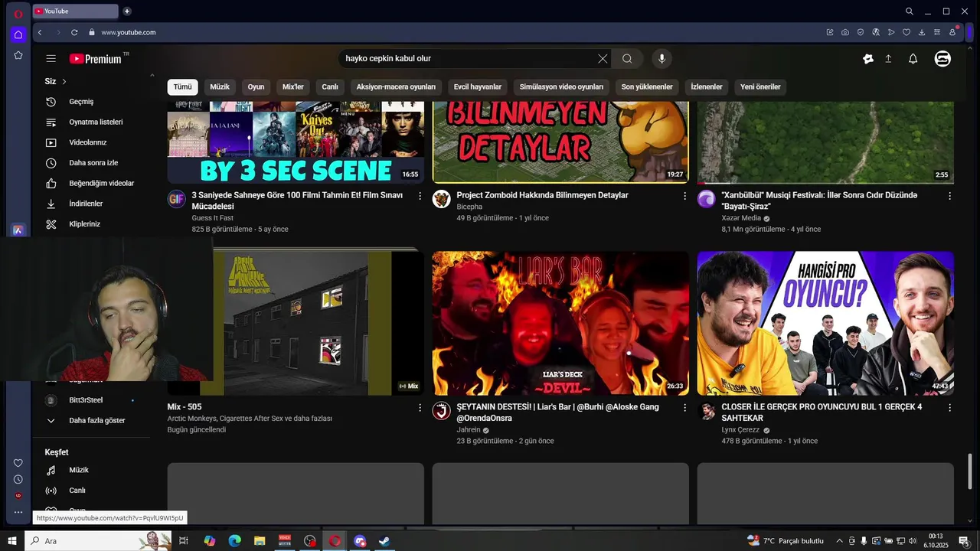Select the Müzik filter chip

click(220, 87)
